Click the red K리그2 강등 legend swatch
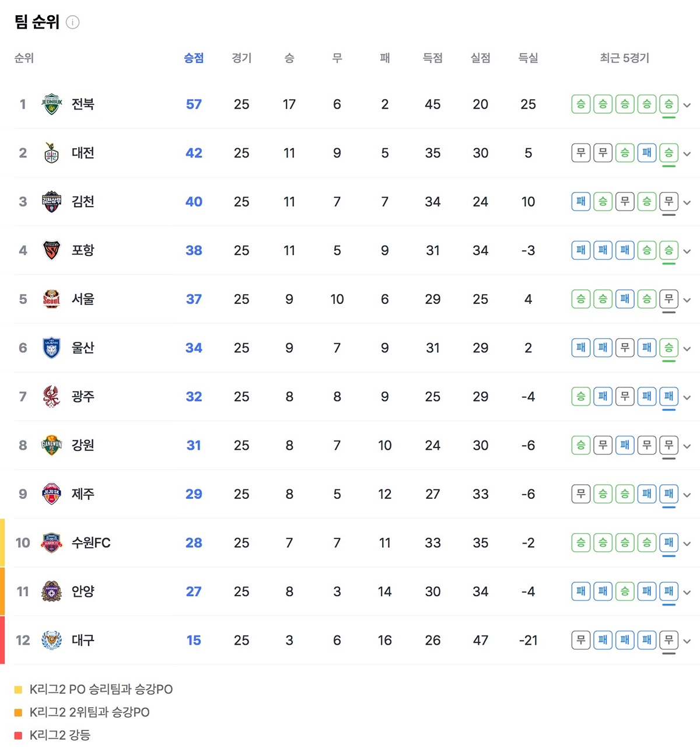The image size is (700, 752). coord(18,736)
